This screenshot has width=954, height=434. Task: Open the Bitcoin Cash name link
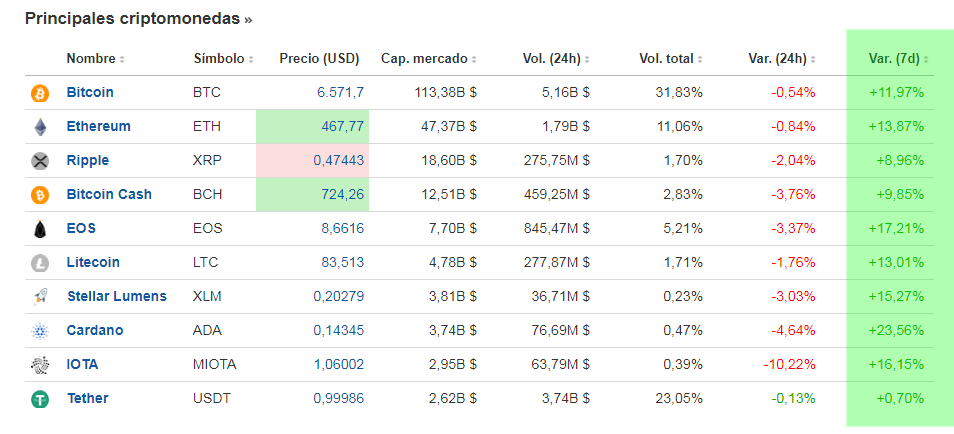[x=109, y=195]
